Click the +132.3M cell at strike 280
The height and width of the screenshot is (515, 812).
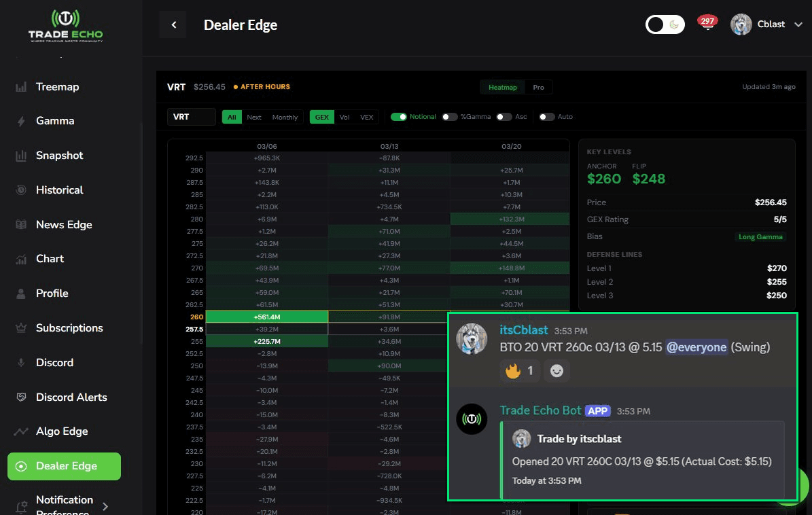tap(511, 219)
